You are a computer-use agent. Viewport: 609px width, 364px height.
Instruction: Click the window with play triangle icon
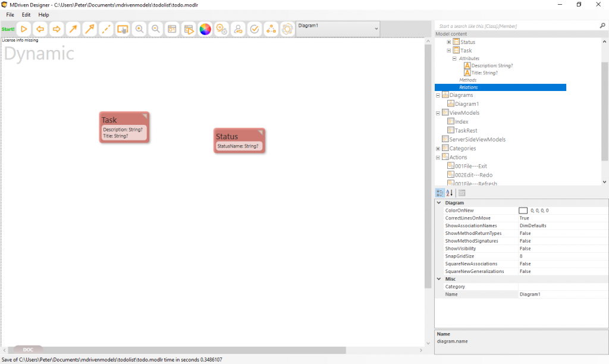(189, 29)
